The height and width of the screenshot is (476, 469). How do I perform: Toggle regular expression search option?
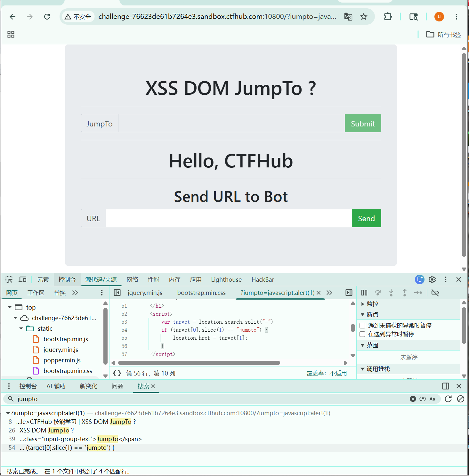click(x=423, y=399)
